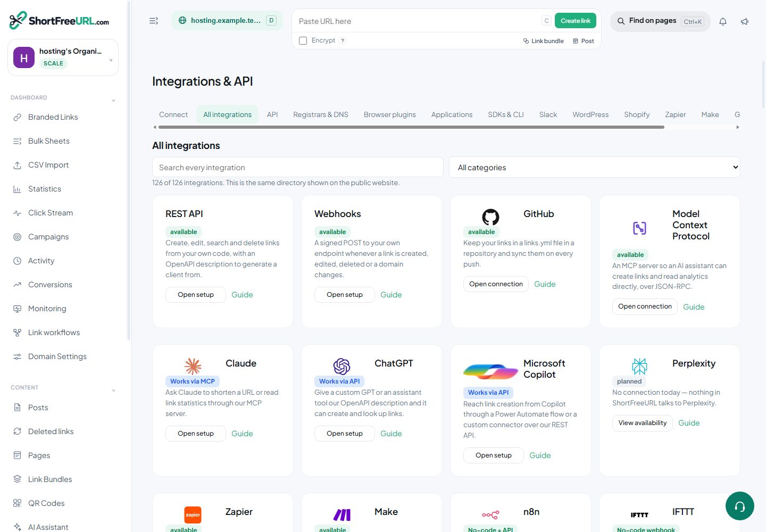The height and width of the screenshot is (532, 766).
Task: Click the Campaigns target icon
Action: click(x=17, y=237)
